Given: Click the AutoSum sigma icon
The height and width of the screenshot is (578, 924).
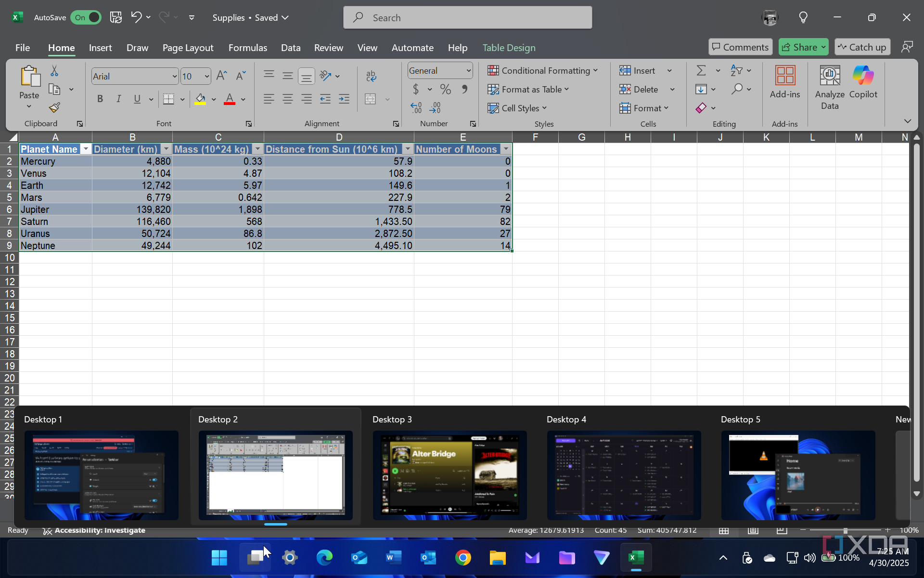Looking at the screenshot, I should coord(702,71).
